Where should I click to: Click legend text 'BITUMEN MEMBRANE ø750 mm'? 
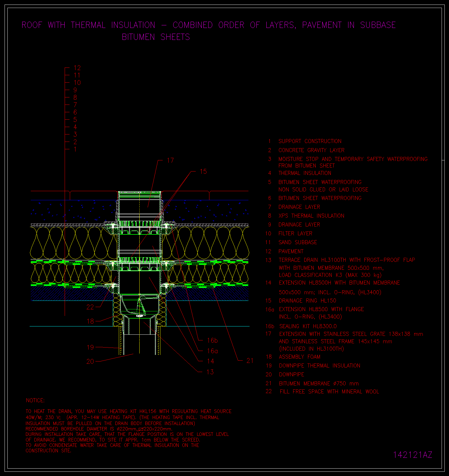tap(319, 383)
